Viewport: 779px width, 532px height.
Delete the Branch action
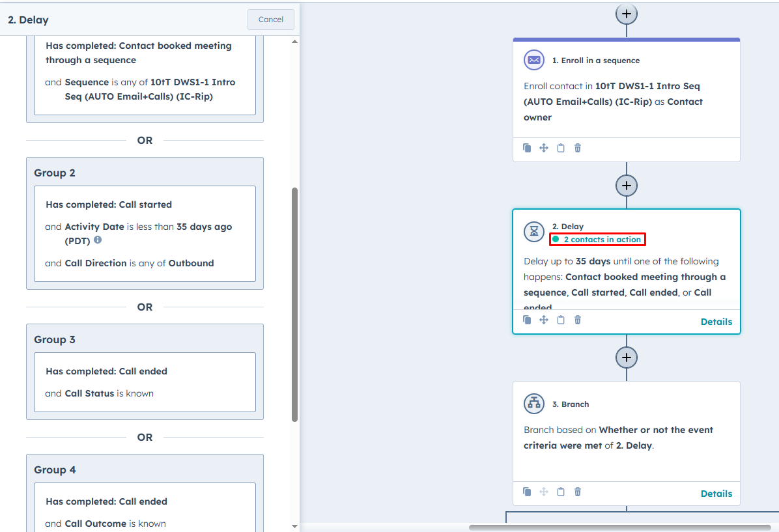tap(577, 492)
